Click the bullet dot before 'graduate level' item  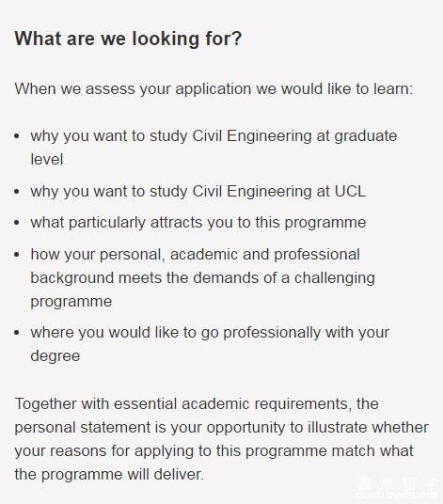tap(17, 136)
